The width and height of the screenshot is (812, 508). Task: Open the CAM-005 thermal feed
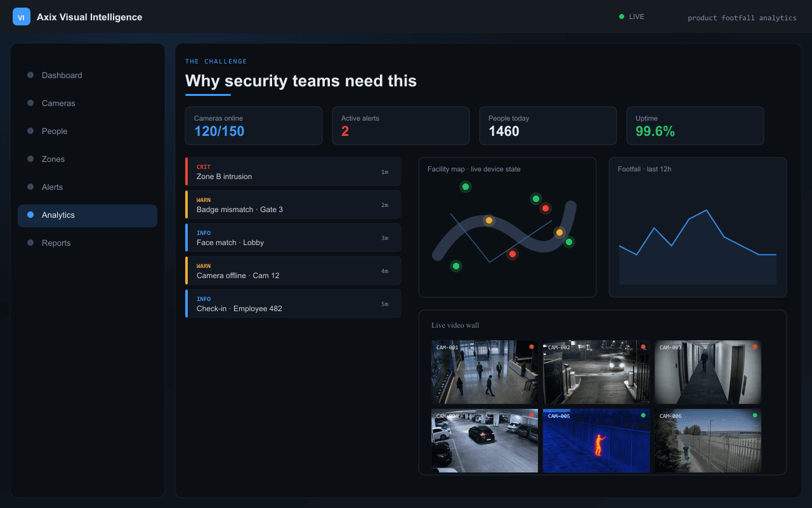[596, 441]
